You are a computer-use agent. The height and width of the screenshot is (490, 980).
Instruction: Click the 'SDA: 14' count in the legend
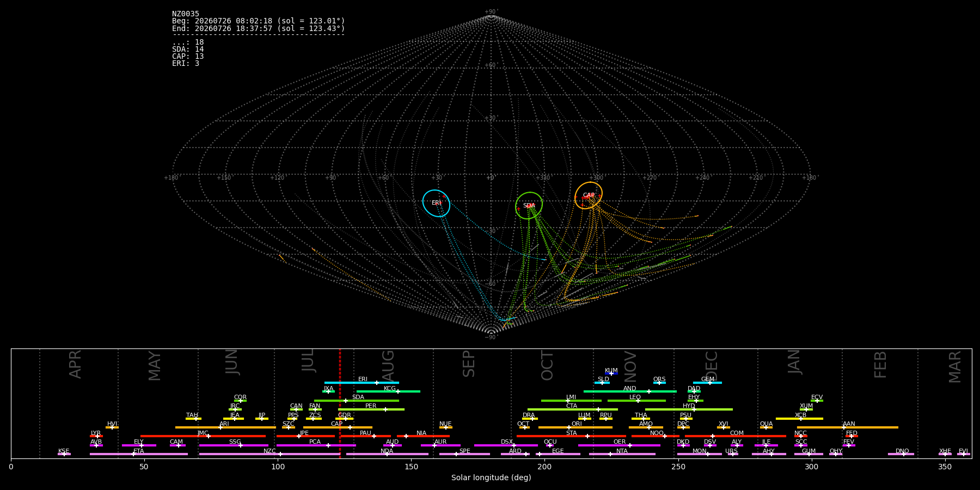coord(188,50)
